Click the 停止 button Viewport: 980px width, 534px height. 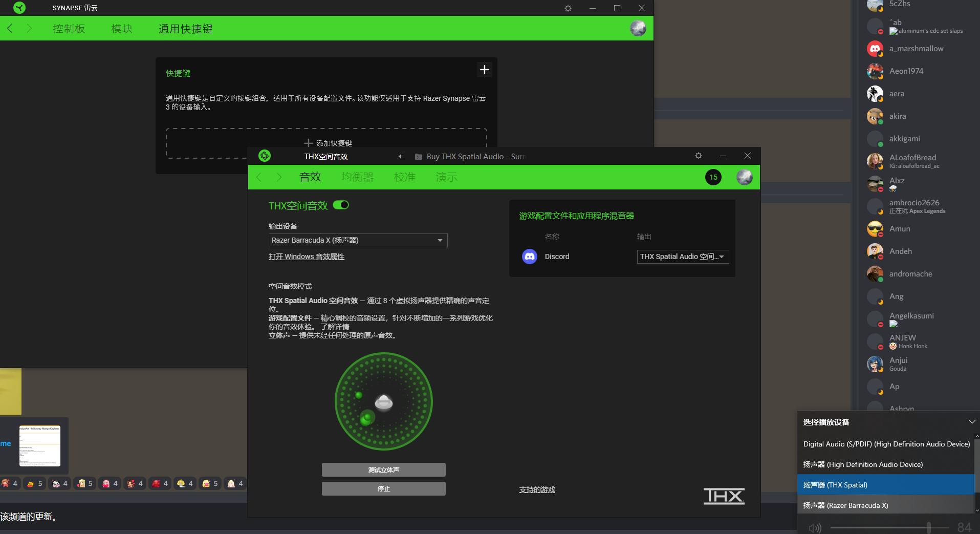coord(383,488)
